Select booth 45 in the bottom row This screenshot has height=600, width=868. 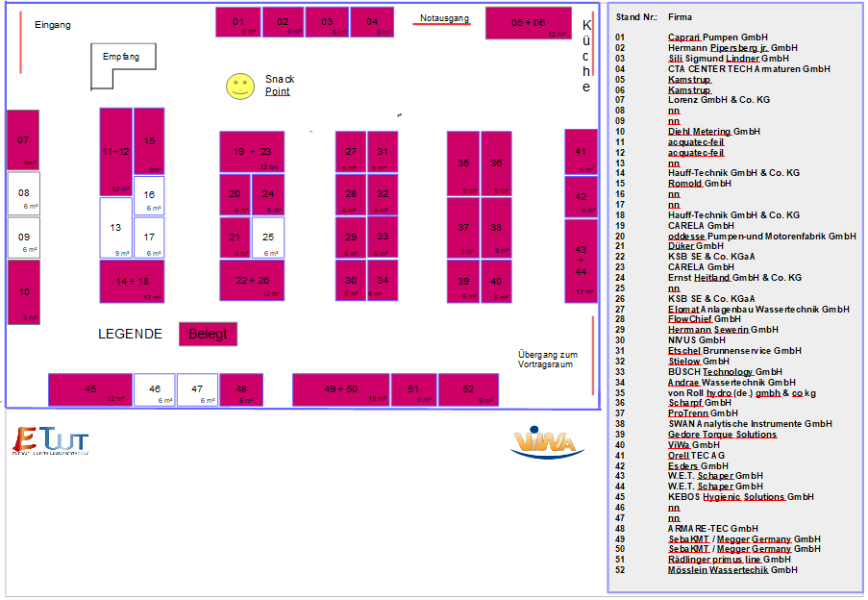[x=90, y=389]
